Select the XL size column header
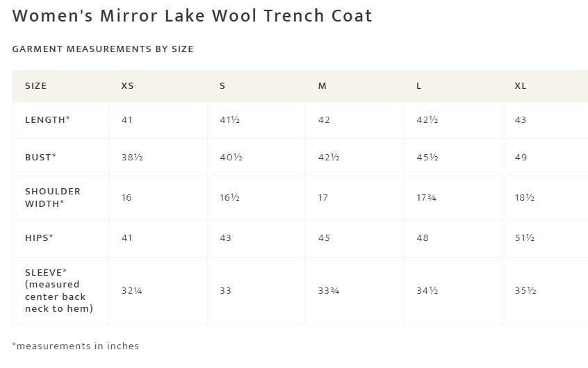 click(x=521, y=86)
